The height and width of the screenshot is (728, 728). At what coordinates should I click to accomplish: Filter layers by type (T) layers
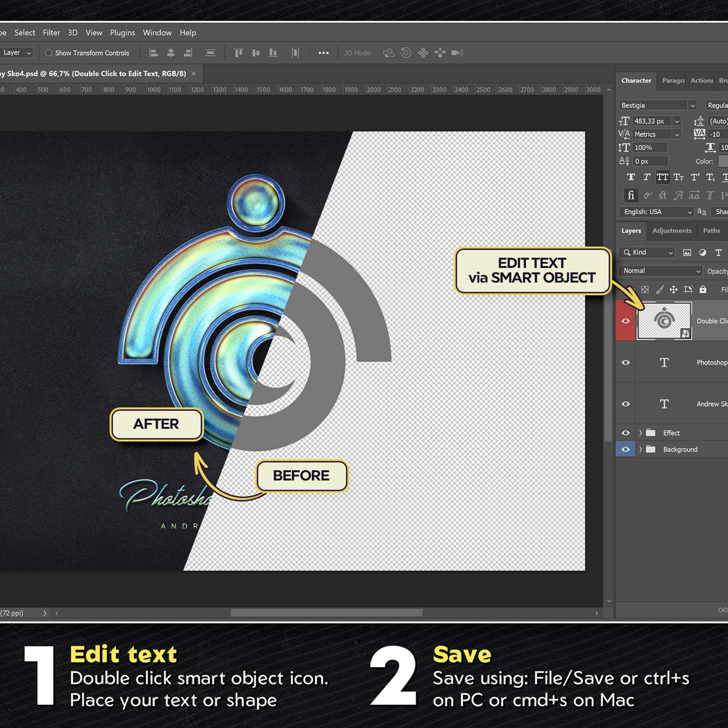pos(718,252)
